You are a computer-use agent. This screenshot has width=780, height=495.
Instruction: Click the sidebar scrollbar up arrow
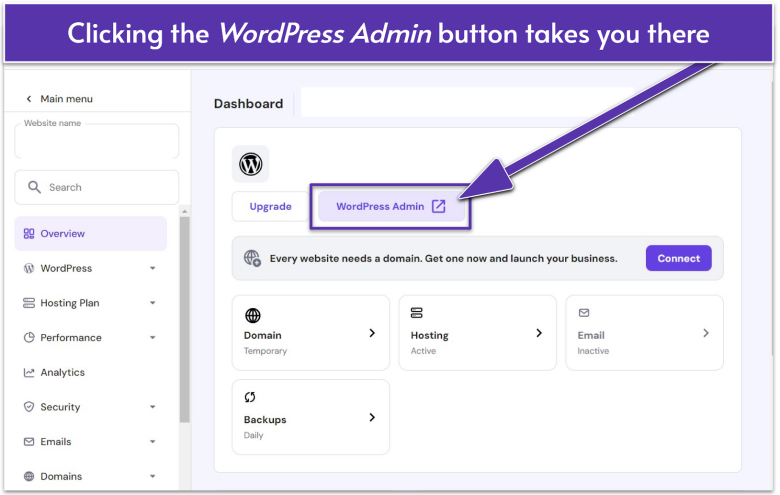185,211
